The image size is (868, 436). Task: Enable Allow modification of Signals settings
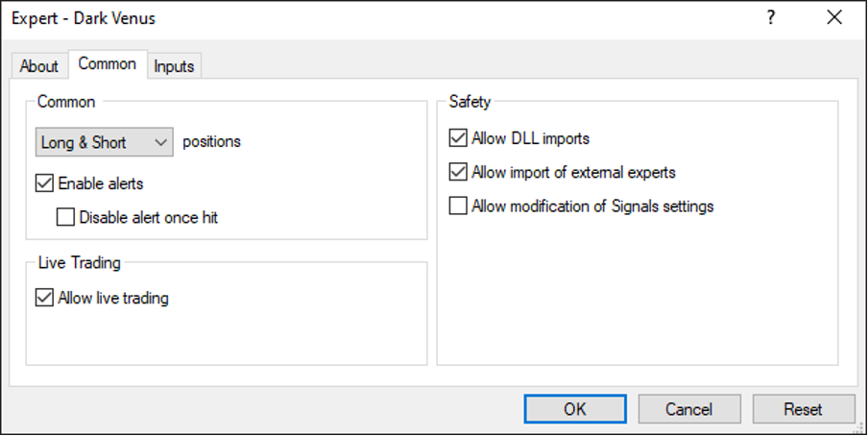(x=458, y=206)
